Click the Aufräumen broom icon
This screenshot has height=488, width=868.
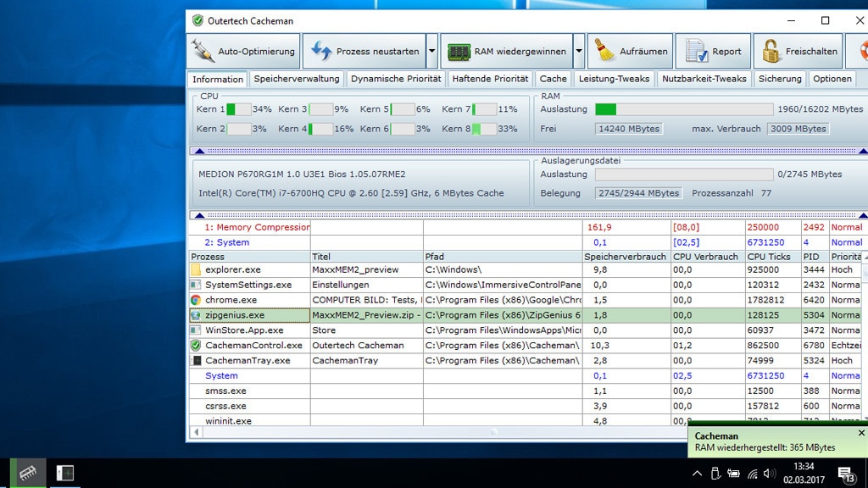pyautogui.click(x=604, y=51)
